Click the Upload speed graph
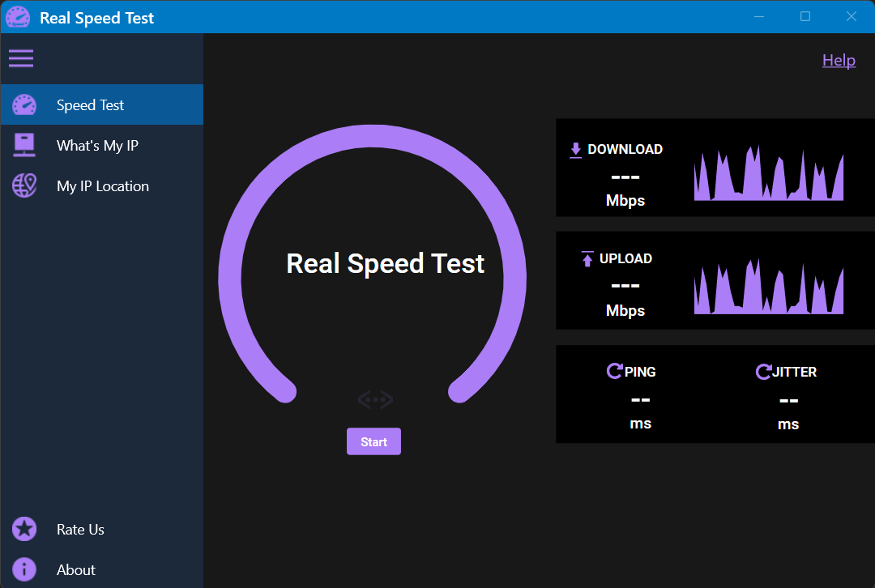The height and width of the screenshot is (588, 875). point(768,288)
